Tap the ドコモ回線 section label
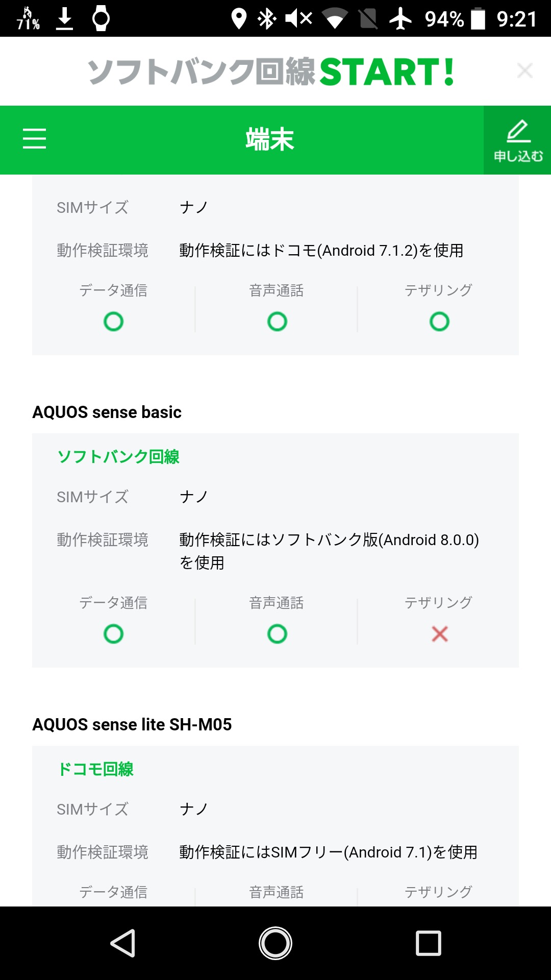551x980 pixels. pyautogui.click(x=96, y=769)
